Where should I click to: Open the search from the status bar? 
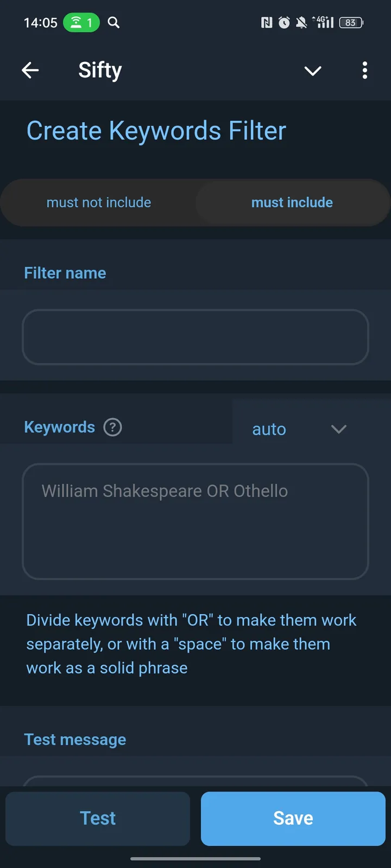coord(113,23)
